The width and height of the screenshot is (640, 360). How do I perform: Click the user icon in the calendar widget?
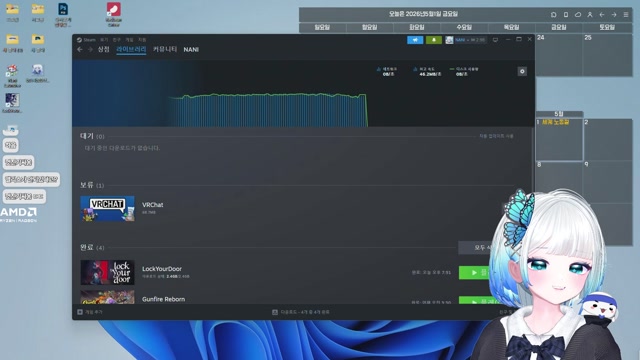590,15
